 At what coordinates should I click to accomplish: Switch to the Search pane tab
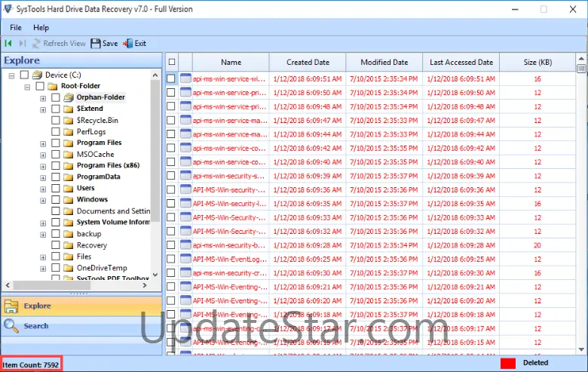click(x=81, y=326)
